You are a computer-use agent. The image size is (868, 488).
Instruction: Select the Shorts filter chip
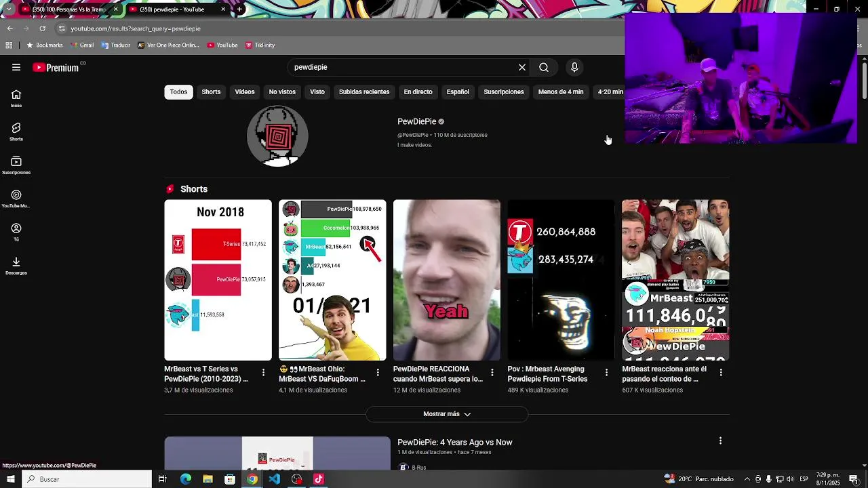(211, 92)
